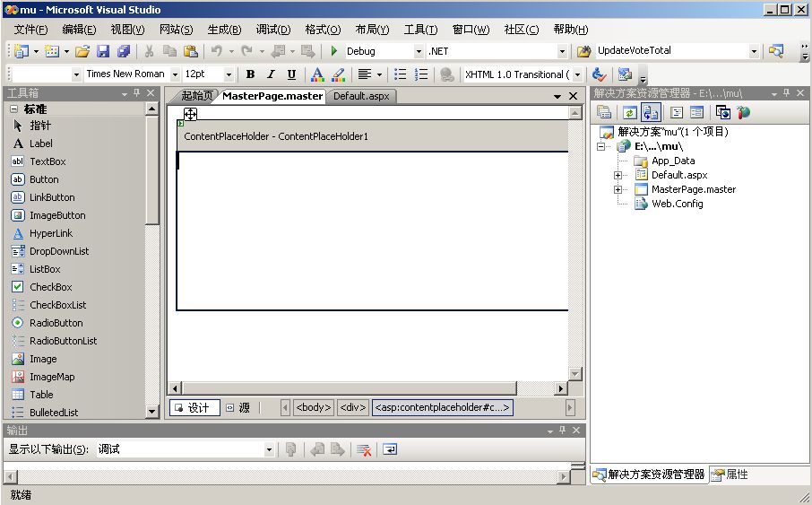This screenshot has width=812, height=505.
Task: Switch to the 起始页 tab
Action: [197, 96]
